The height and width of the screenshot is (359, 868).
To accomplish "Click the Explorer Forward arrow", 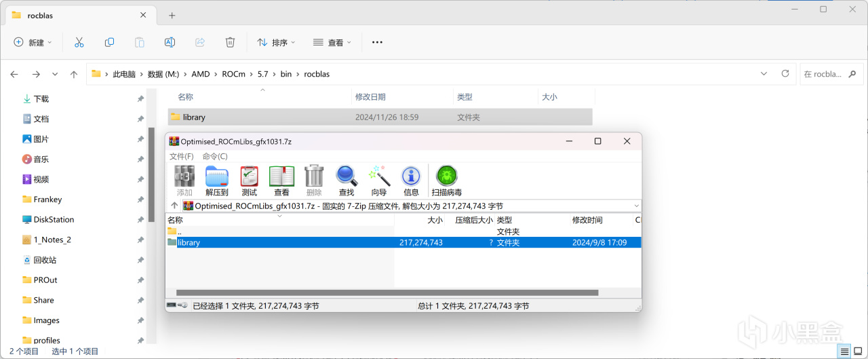I will (36, 74).
